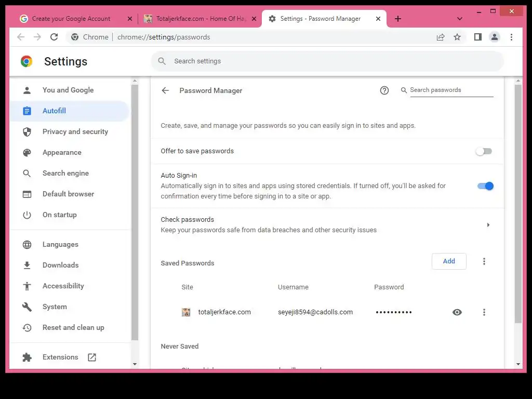This screenshot has height=399, width=532.
Task: Close the Create your Google Account tab
Action: (129, 19)
